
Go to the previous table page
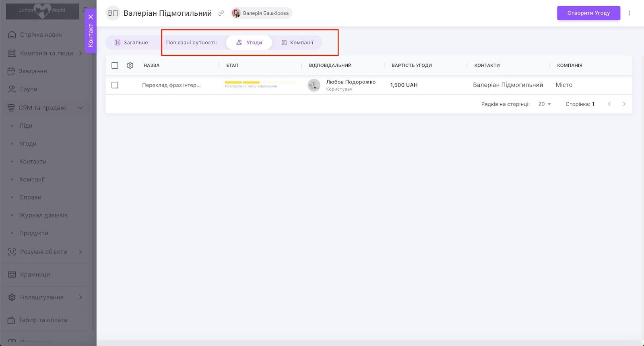pyautogui.click(x=609, y=104)
